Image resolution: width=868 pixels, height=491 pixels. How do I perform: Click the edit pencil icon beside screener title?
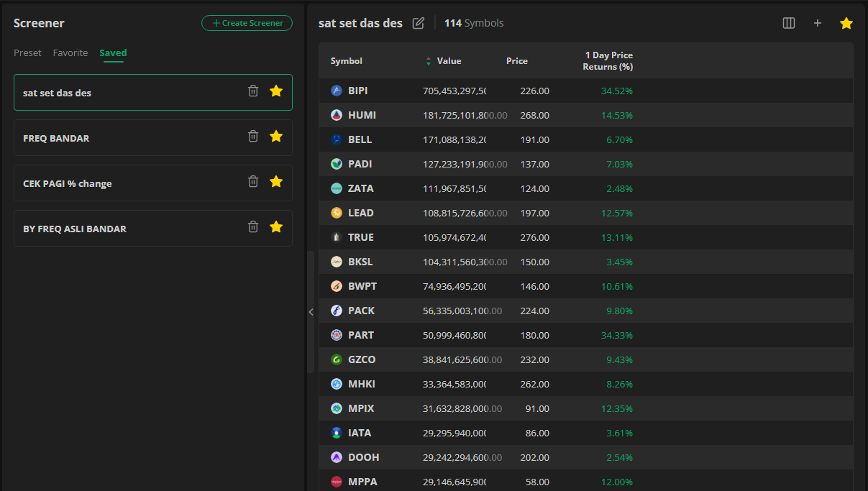point(419,23)
